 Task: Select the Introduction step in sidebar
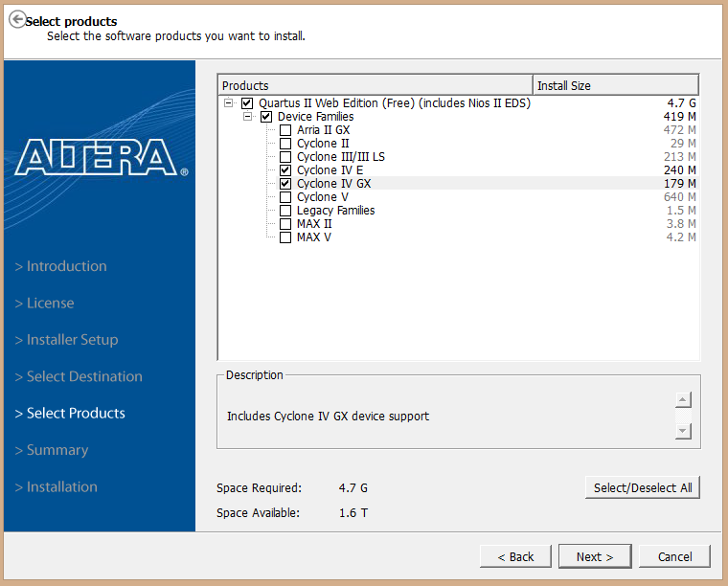(60, 266)
